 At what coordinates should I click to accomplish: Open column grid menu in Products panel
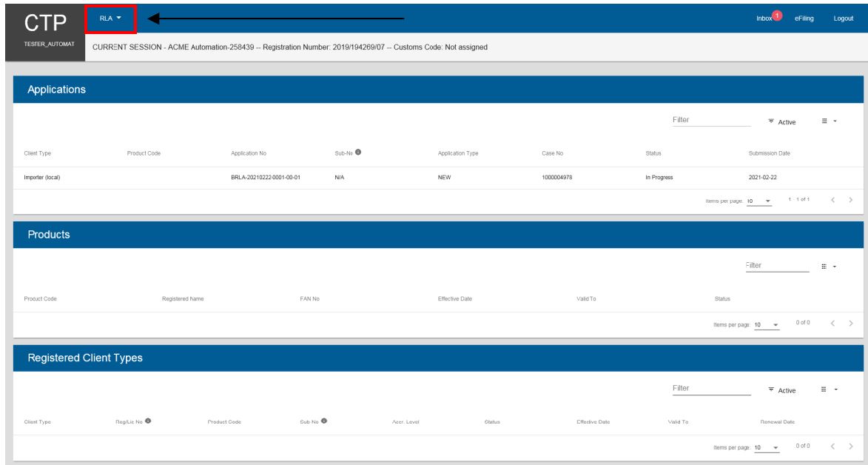829,267
